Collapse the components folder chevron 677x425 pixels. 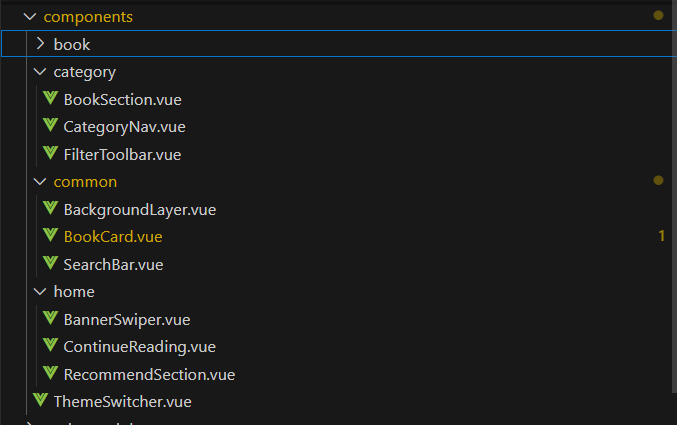[x=30, y=17]
